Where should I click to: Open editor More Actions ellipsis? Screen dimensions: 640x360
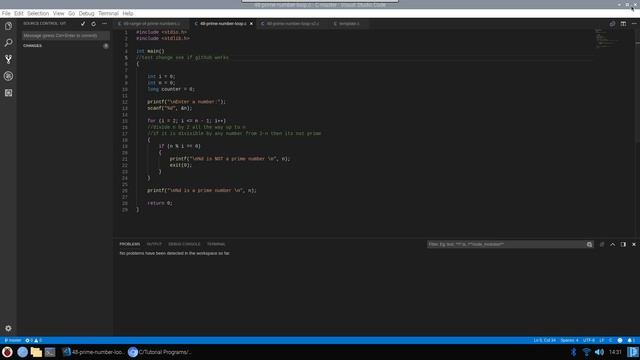coord(634,24)
